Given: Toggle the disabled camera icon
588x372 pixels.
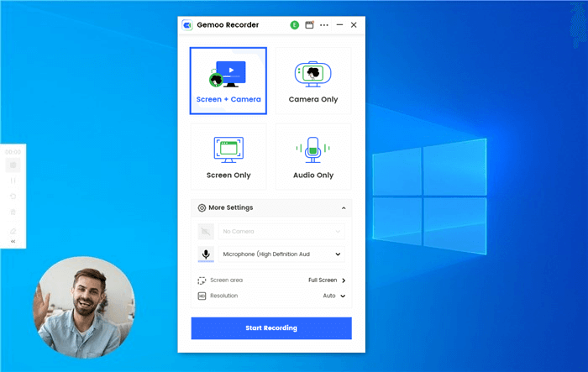Looking at the screenshot, I should [x=206, y=232].
